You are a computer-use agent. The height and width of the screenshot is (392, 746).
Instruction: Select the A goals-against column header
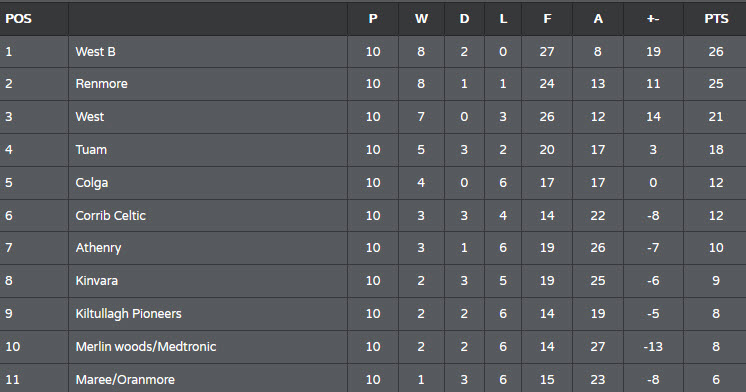[x=598, y=19]
